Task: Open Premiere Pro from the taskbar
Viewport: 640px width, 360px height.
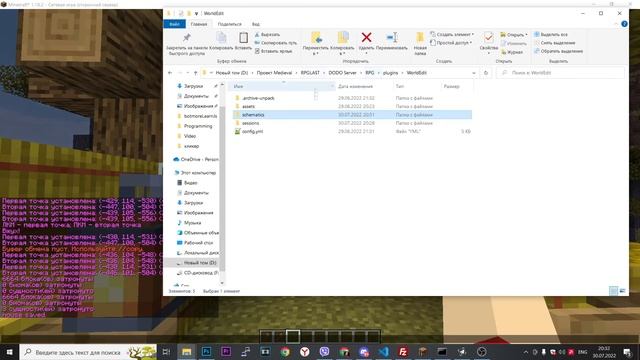Action: 226,352
